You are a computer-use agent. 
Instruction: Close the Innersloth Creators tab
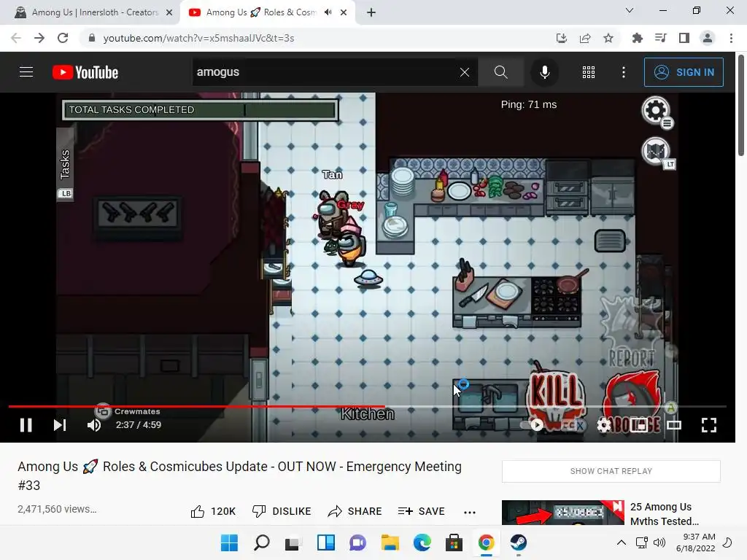[x=169, y=12]
